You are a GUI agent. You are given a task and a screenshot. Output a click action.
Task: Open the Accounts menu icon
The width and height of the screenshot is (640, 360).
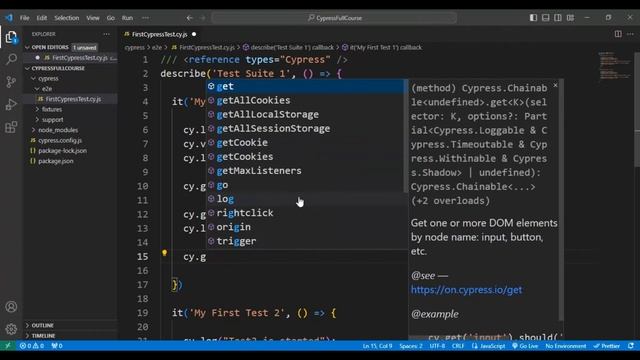(x=11, y=307)
